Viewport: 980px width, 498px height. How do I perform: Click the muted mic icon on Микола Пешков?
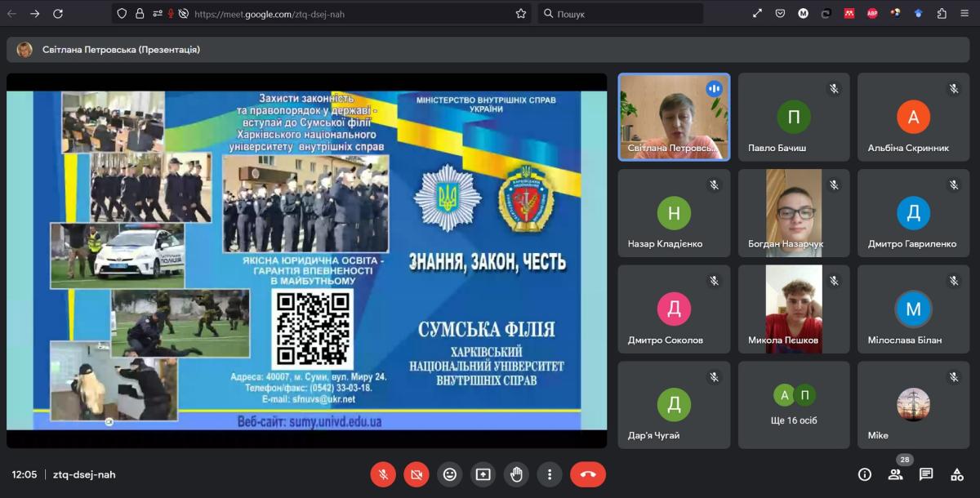(834, 281)
